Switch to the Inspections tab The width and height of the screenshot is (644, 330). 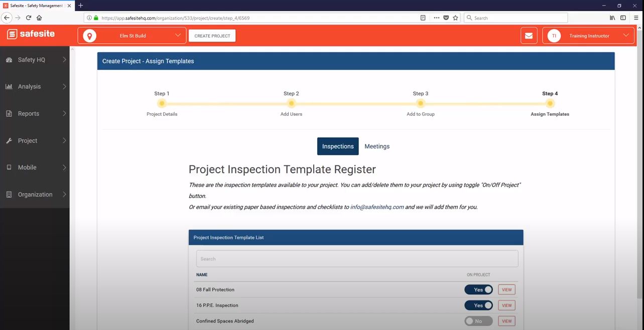pyautogui.click(x=338, y=146)
